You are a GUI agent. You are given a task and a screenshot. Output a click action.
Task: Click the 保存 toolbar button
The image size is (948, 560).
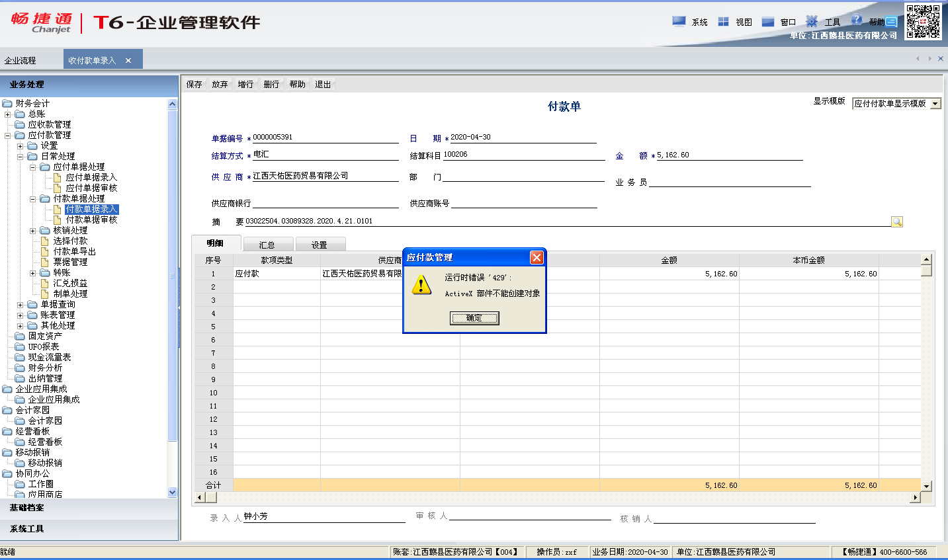tap(194, 84)
